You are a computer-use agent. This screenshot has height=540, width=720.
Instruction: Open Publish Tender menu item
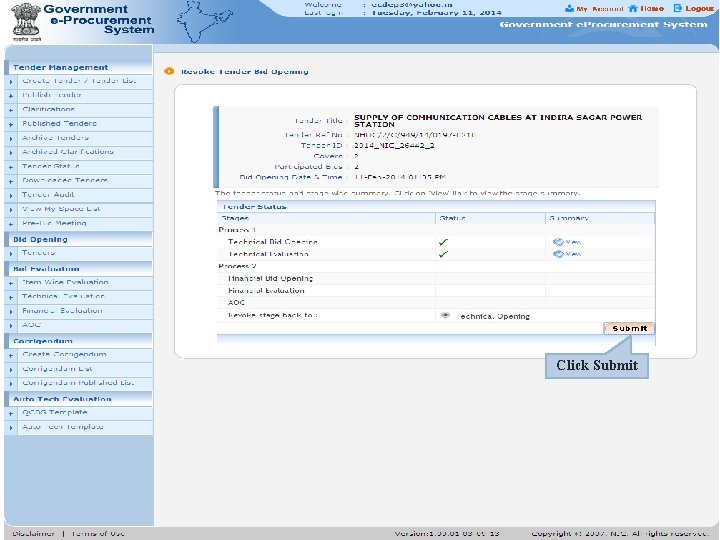tap(52, 95)
